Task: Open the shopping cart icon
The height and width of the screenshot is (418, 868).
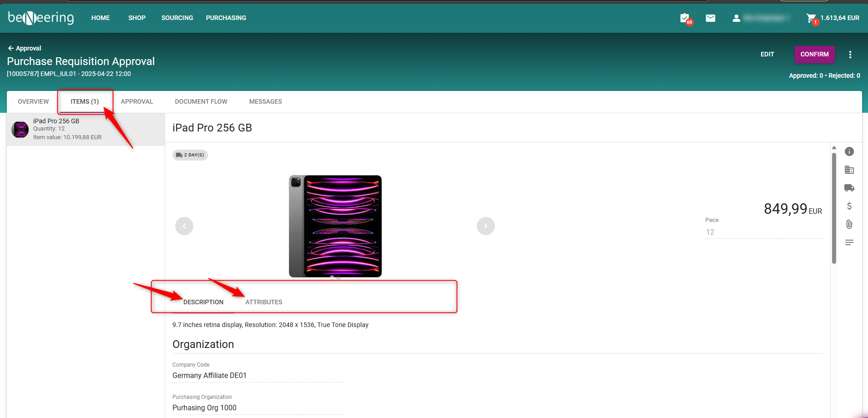Action: point(811,18)
